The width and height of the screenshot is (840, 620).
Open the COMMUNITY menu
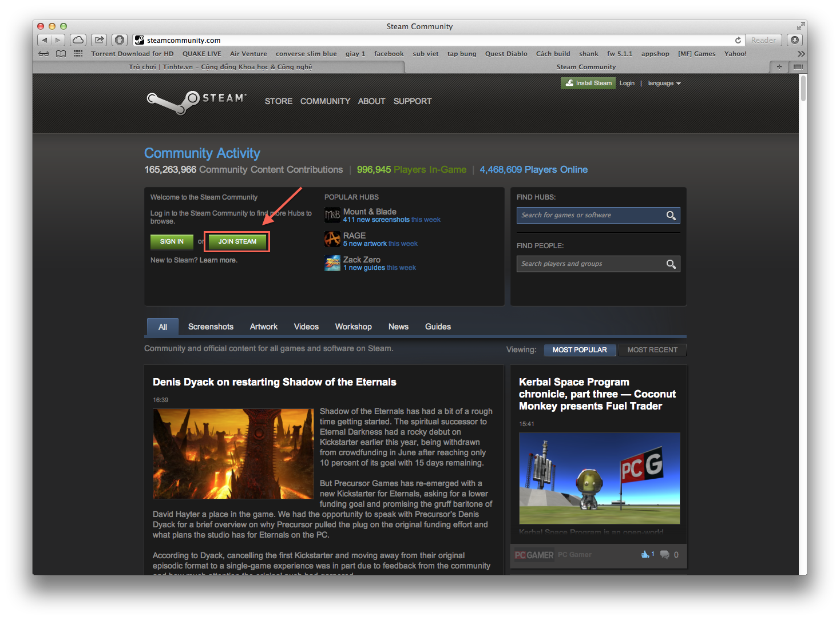click(x=325, y=101)
